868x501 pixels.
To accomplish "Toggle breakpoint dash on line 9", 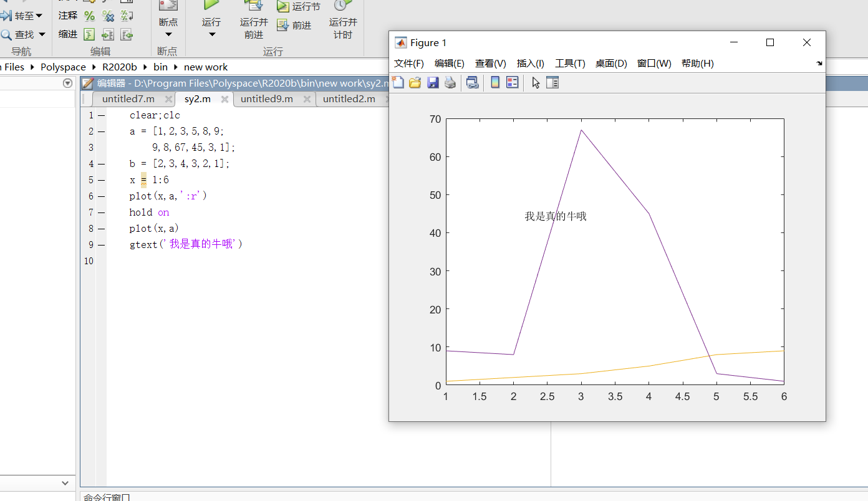I will pos(101,245).
